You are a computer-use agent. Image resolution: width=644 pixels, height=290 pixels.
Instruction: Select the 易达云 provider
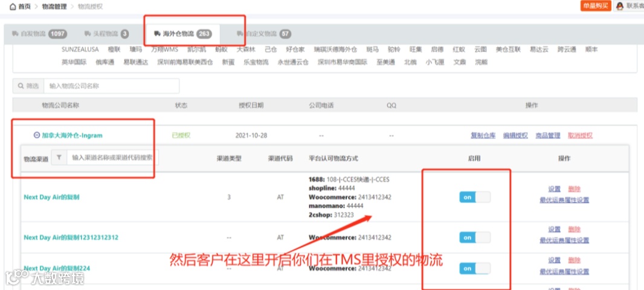[x=539, y=50]
